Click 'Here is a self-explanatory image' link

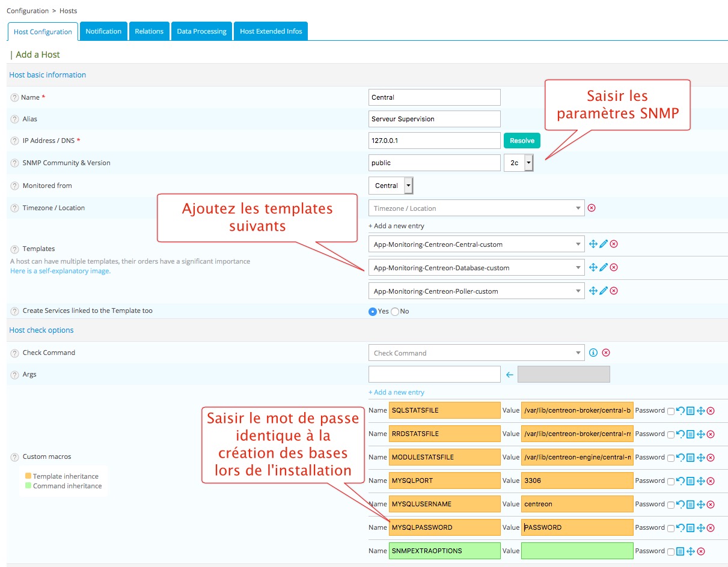tap(60, 271)
